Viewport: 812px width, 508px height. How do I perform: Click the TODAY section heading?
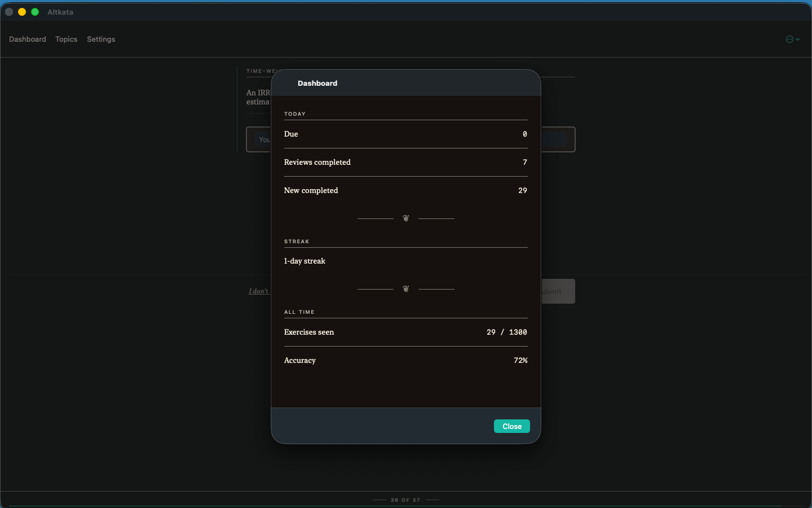click(x=295, y=114)
